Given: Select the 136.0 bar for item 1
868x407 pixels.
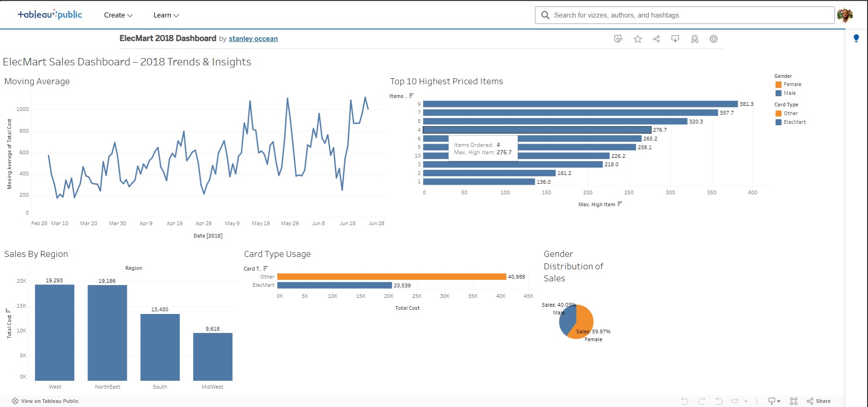Looking at the screenshot, I should 479,182.
